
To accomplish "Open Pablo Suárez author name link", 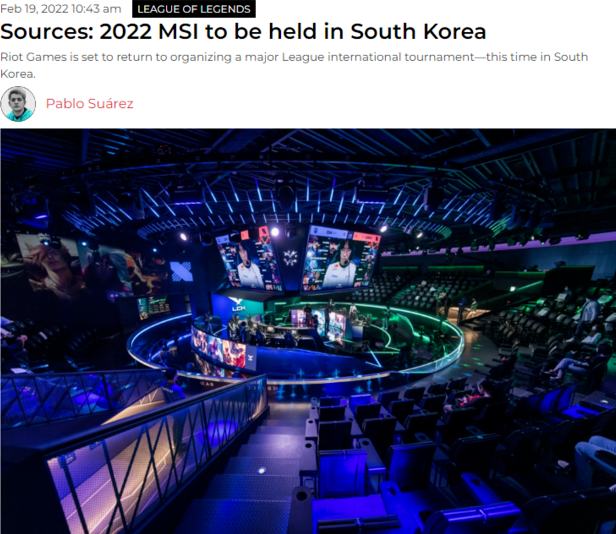I will click(90, 103).
